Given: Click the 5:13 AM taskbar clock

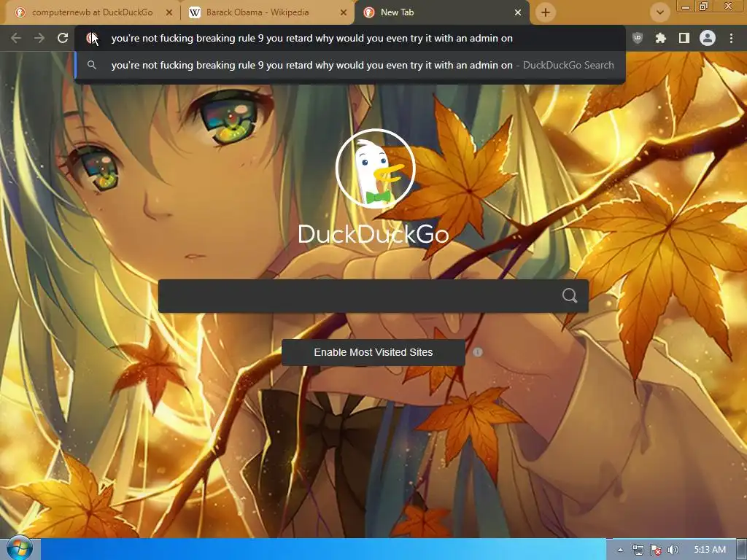Looking at the screenshot, I should [710, 550].
